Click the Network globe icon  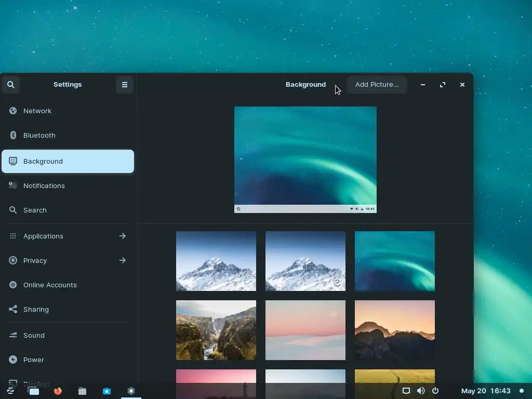[x=13, y=111]
